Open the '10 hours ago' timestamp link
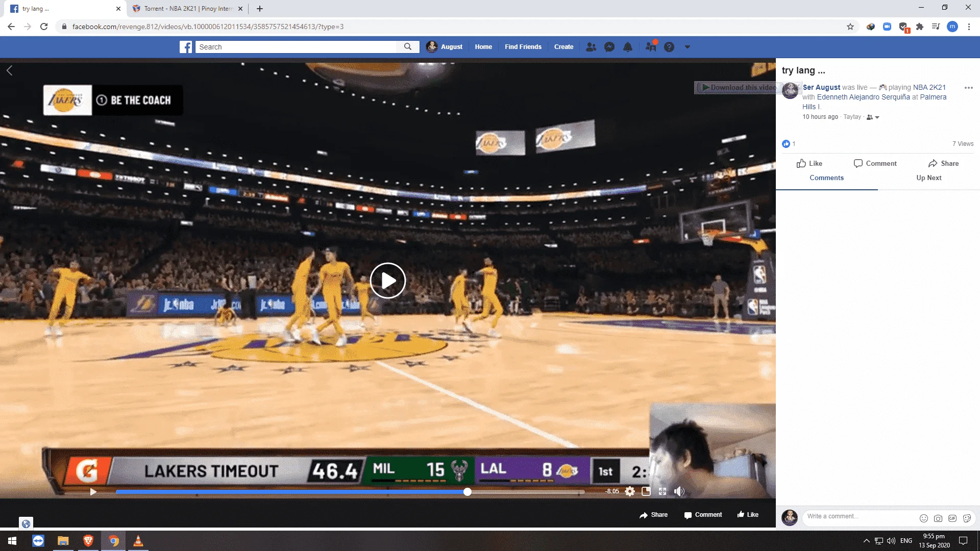The width and height of the screenshot is (980, 551). click(x=820, y=117)
